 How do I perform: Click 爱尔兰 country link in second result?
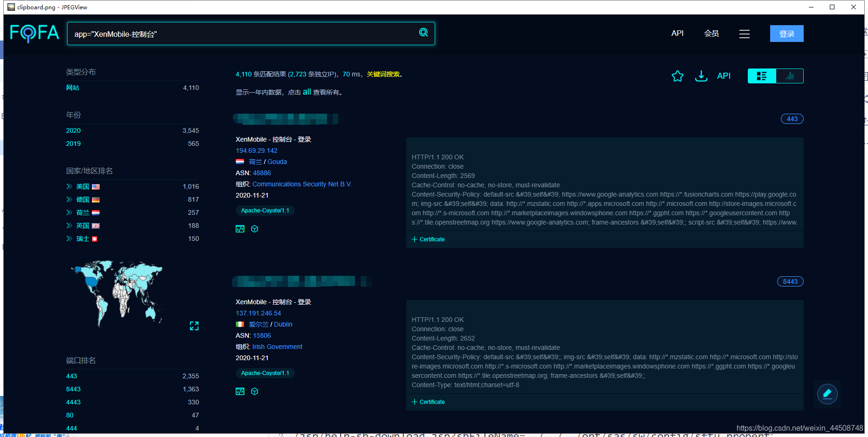tap(259, 324)
